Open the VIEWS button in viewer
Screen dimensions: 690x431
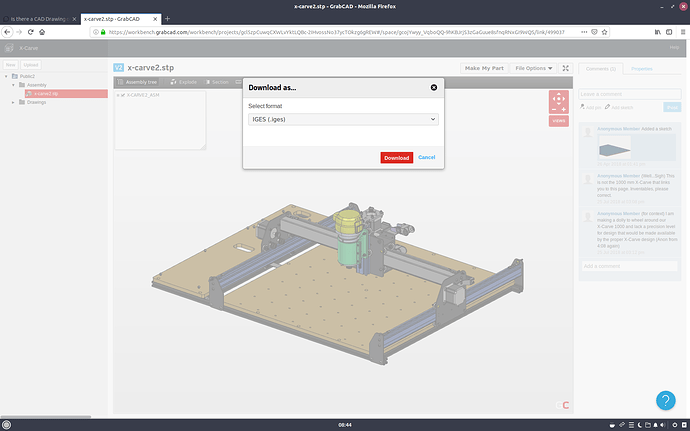tap(558, 121)
